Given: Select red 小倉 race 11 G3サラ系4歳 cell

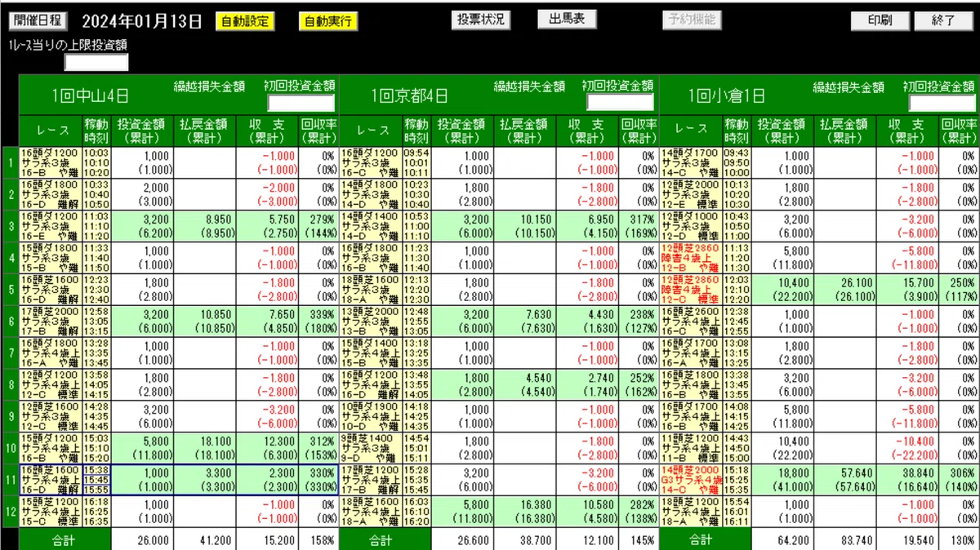Looking at the screenshot, I should tap(691, 480).
